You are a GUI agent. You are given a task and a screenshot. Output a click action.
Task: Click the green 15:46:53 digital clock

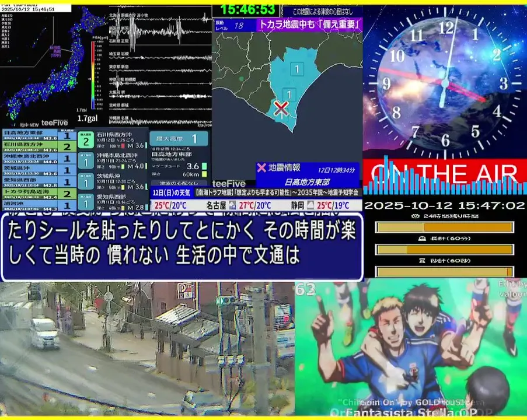pos(247,9)
